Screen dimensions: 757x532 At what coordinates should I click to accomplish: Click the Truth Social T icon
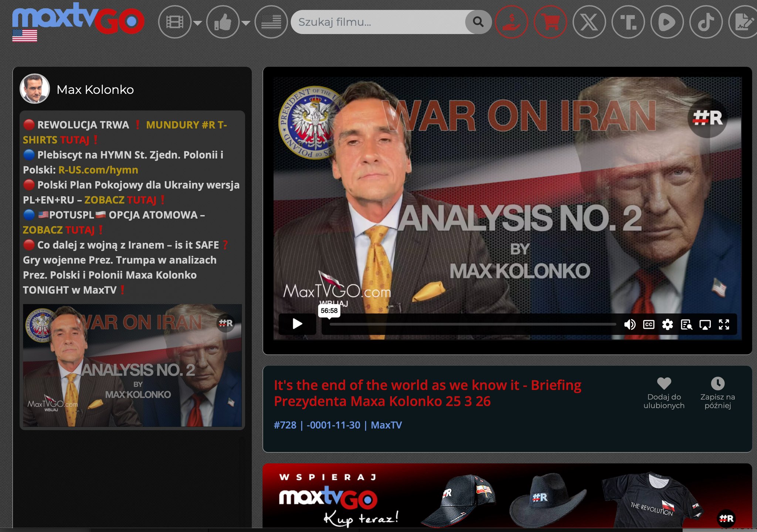(628, 23)
